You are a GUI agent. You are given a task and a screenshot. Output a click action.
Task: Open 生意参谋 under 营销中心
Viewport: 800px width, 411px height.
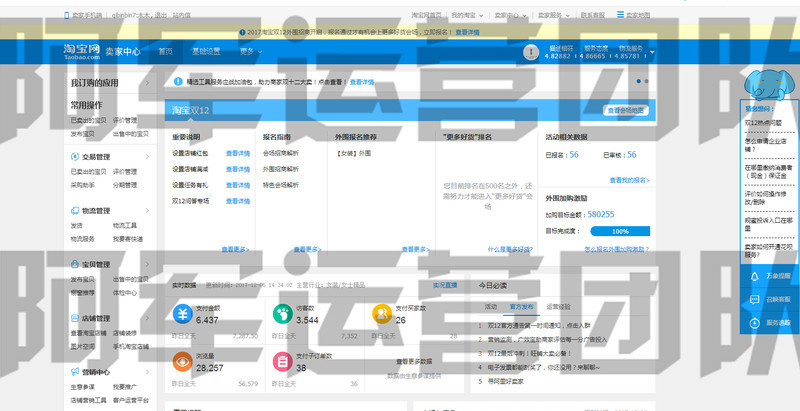(x=83, y=387)
